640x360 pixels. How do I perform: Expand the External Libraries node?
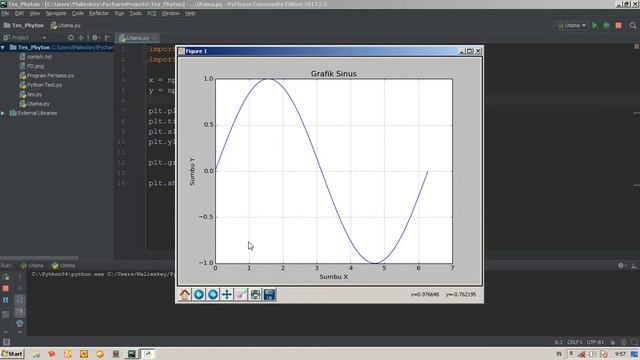3,113
